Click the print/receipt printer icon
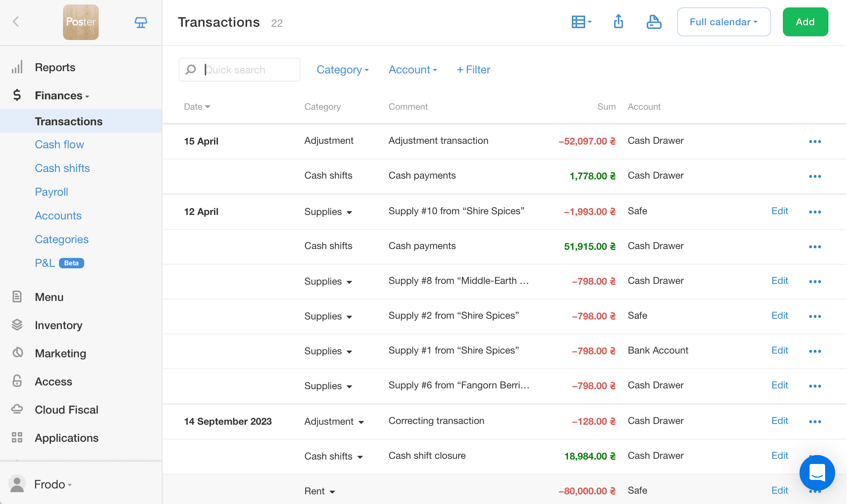The height and width of the screenshot is (504, 847). point(653,21)
